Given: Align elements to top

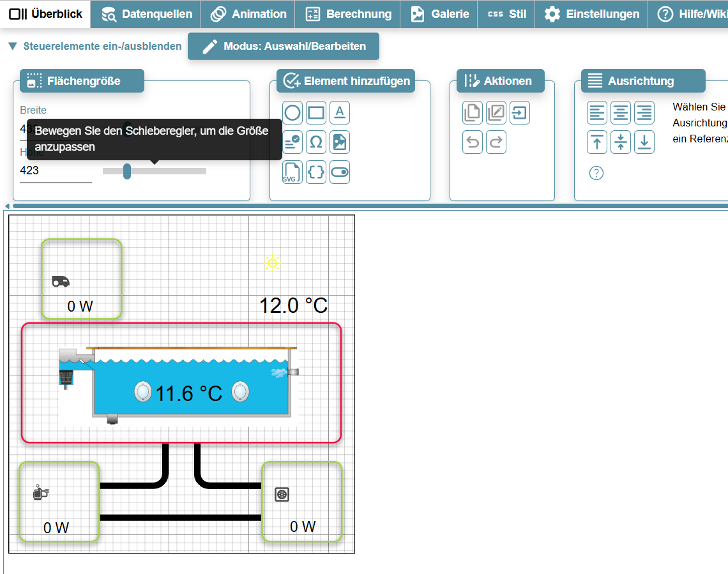Looking at the screenshot, I should click(597, 142).
